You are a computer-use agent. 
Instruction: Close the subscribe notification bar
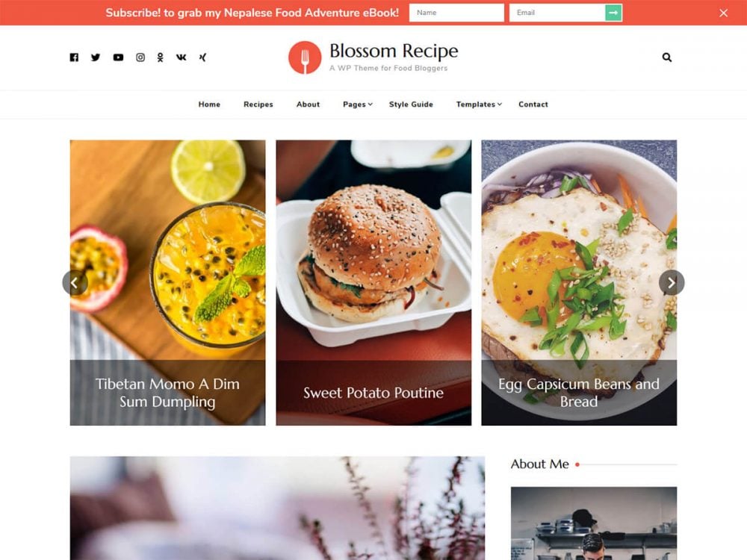click(x=723, y=13)
